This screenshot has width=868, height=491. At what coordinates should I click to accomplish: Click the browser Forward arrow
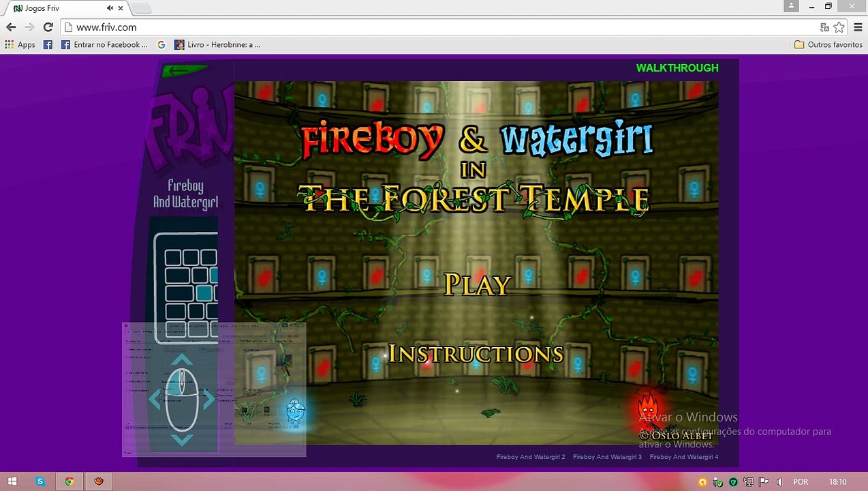pyautogui.click(x=29, y=27)
